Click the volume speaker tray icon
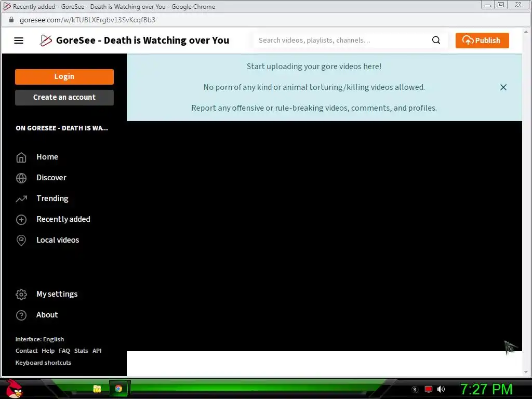The width and height of the screenshot is (532, 399). tap(441, 389)
